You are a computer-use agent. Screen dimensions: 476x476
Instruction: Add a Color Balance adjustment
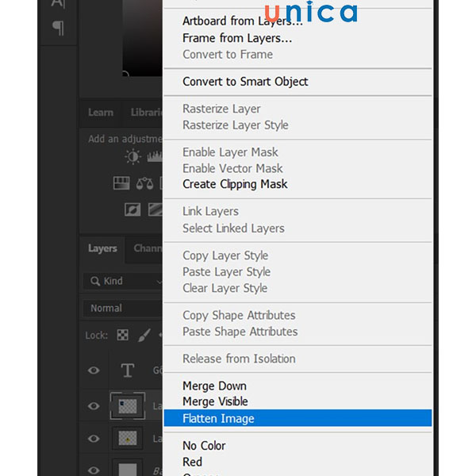pyautogui.click(x=144, y=183)
